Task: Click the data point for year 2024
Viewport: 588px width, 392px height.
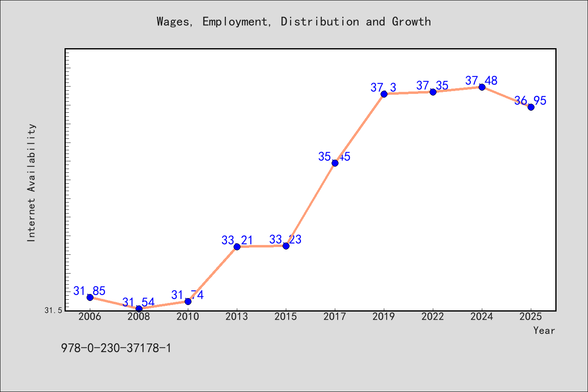Action: pos(482,87)
